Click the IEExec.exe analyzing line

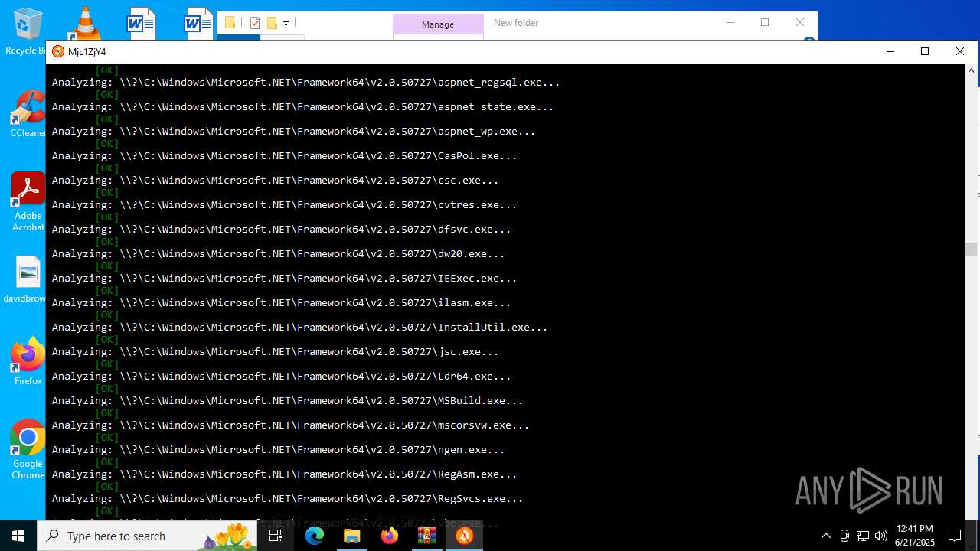(284, 278)
